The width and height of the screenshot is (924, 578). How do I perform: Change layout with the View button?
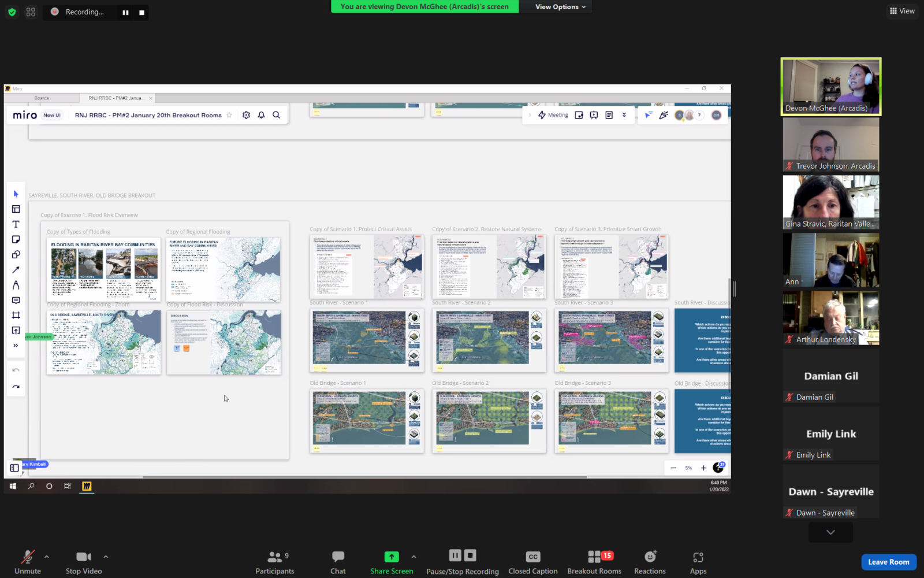902,11
